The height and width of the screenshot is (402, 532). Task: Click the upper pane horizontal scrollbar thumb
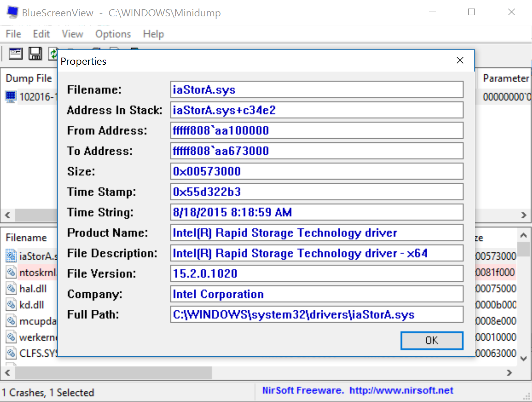pos(36,215)
